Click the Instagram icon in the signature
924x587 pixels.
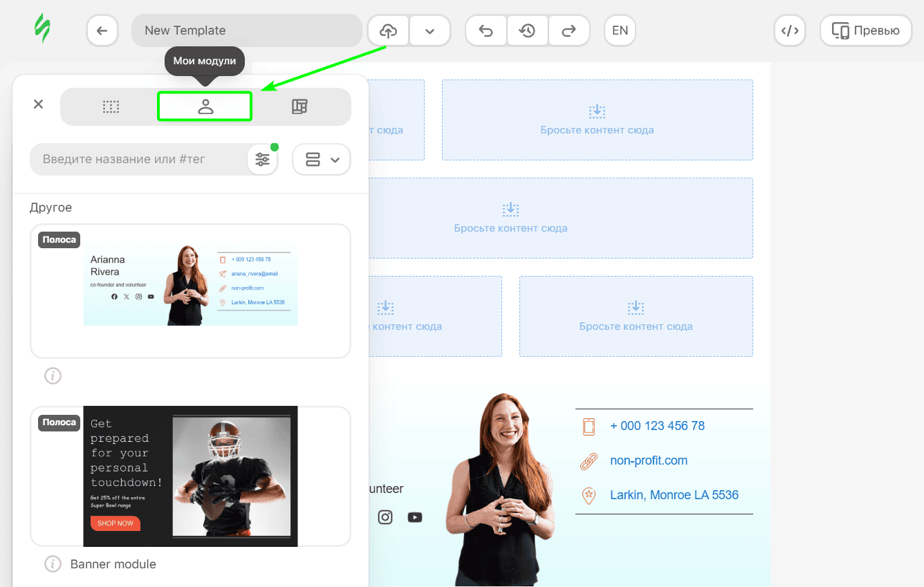[385, 517]
